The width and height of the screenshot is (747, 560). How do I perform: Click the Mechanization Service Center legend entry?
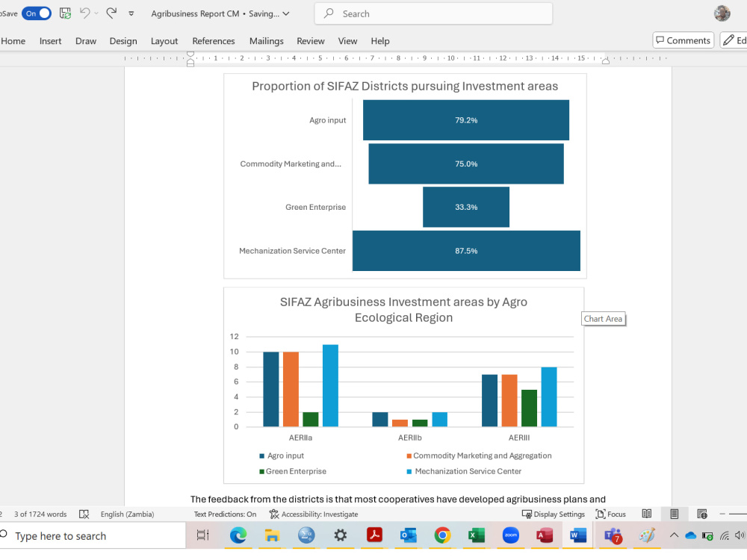pos(464,471)
